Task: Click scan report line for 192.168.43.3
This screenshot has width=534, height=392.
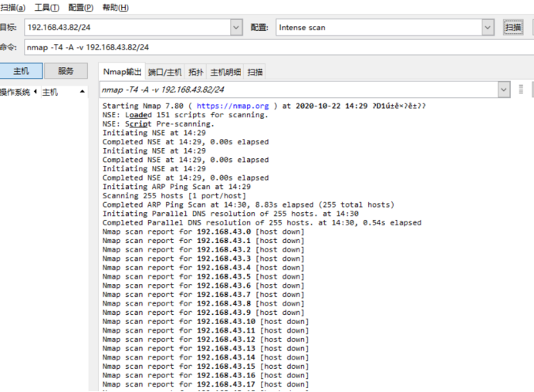Action: [203, 259]
